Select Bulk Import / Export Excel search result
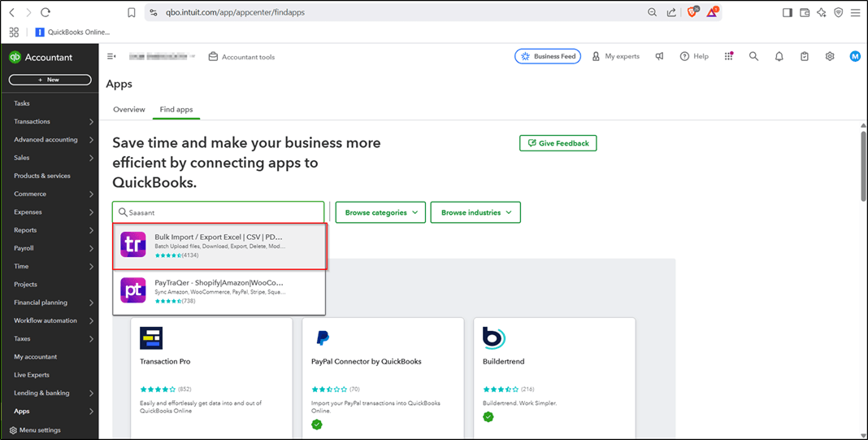868x440 pixels. point(219,245)
